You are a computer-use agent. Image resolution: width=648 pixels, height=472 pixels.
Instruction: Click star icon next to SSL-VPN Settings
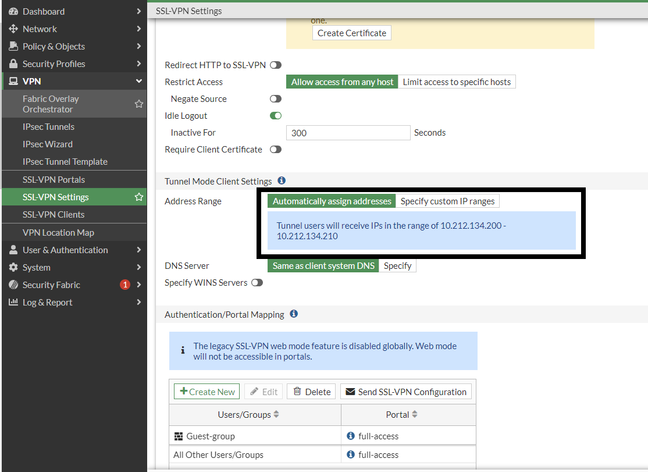(x=139, y=197)
